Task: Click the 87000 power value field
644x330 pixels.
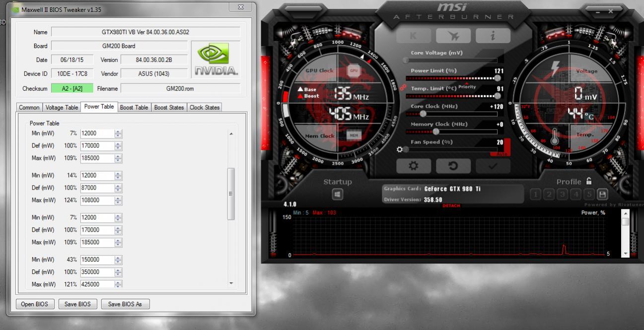Action: pos(97,188)
